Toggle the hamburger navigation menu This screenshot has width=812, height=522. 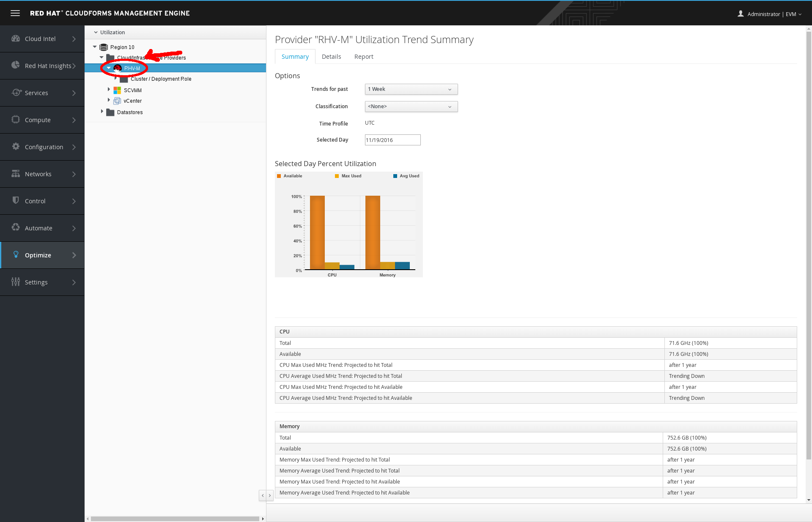tap(15, 13)
